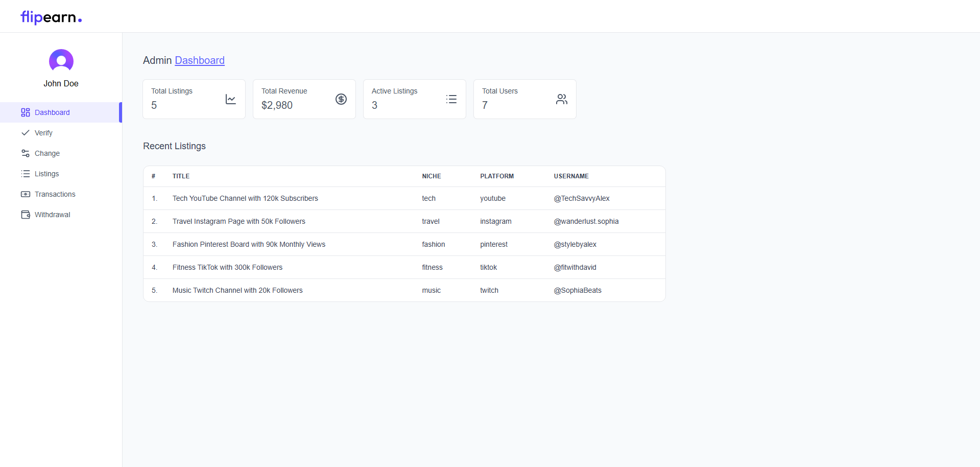Open the Verify menu item
980x467 pixels.
[x=43, y=133]
